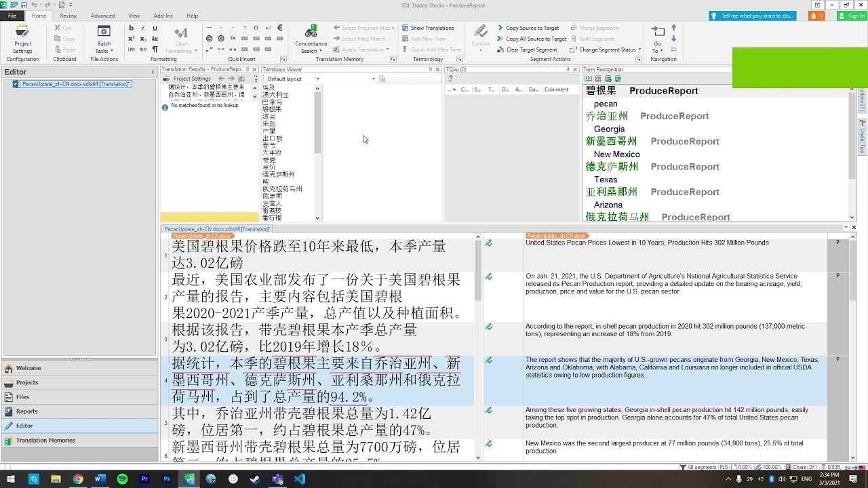This screenshot has height=488, width=868.
Task: Go to previous segment with up arrow
Action: pos(673,28)
